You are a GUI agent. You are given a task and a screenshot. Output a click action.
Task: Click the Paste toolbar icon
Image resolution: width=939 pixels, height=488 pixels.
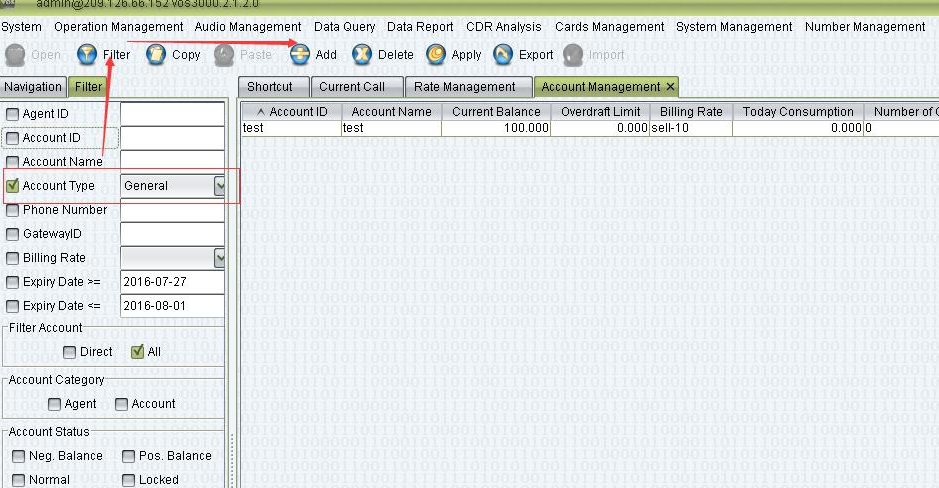tap(224, 54)
